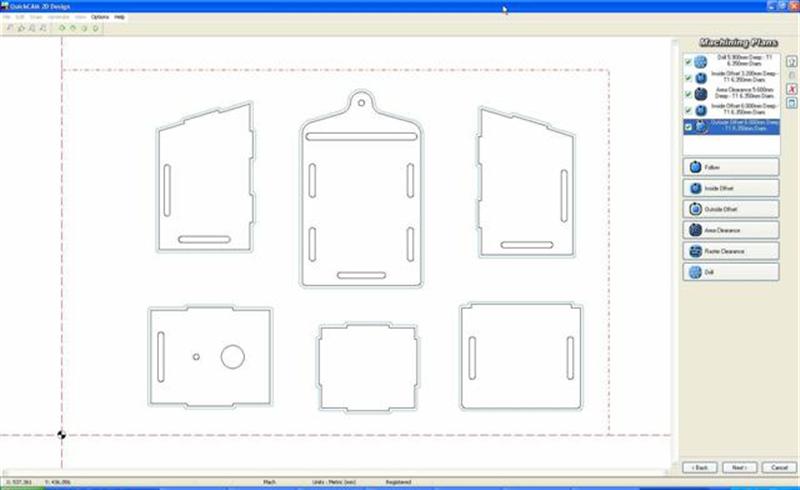Open the Help menu

tap(120, 17)
